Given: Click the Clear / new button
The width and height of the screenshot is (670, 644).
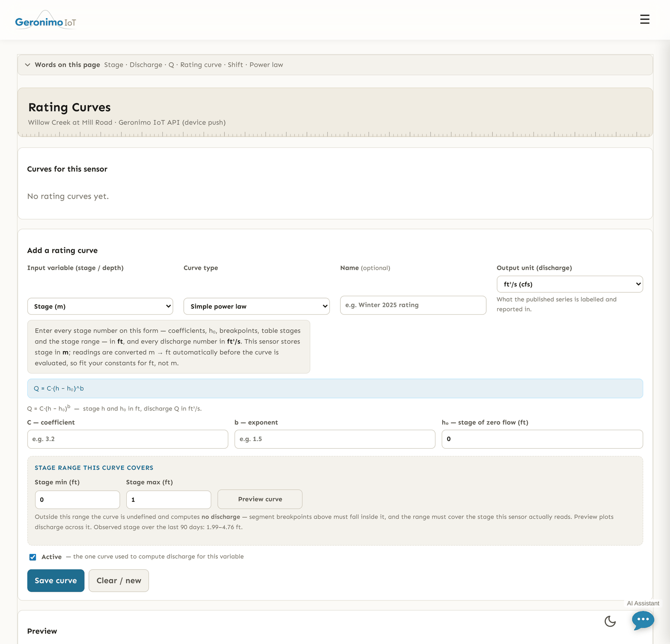Looking at the screenshot, I should [x=119, y=580].
